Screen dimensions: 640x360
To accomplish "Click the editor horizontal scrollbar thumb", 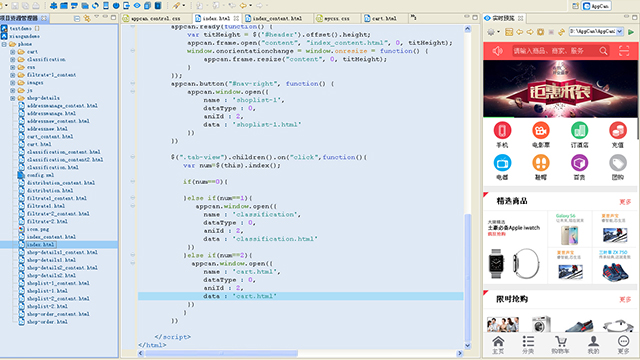I will [222, 353].
